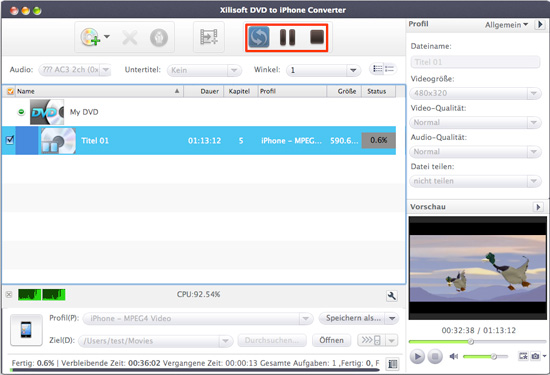Sort by the Größe column
The width and height of the screenshot is (550, 375).
(x=344, y=91)
